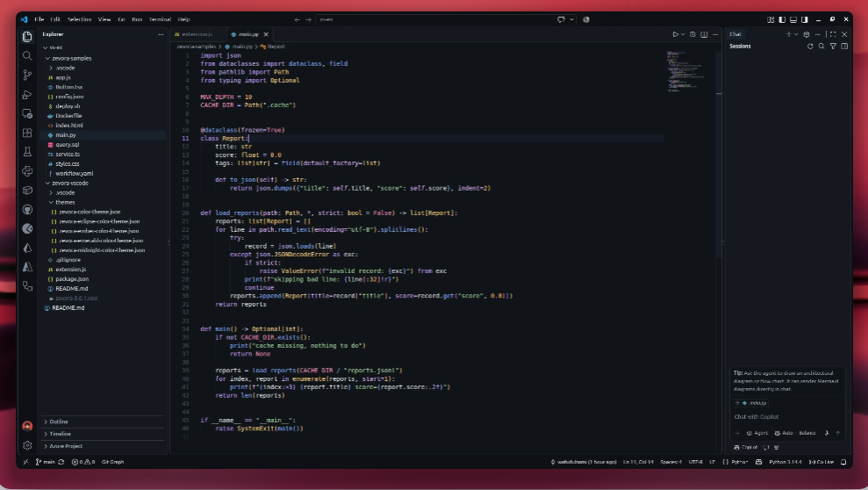Screen dimensions: 868x490
Task: Click the Python 3.14.4 interpreter selector
Action: [x=785, y=462]
